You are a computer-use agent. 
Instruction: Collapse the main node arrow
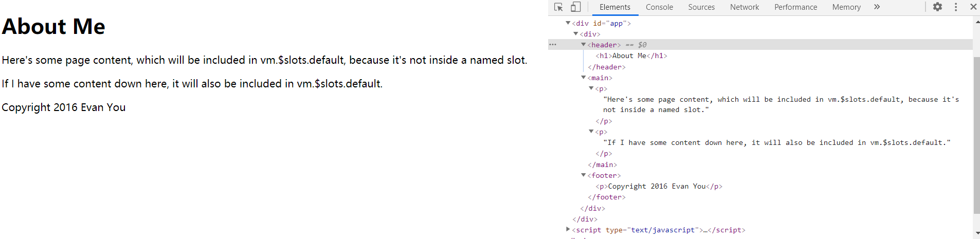coord(584,77)
